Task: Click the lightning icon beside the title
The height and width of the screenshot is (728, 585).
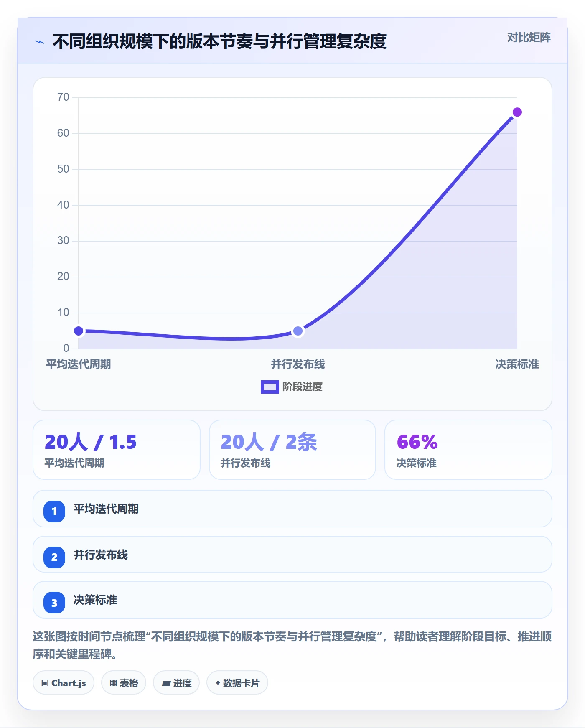Action: tap(40, 42)
